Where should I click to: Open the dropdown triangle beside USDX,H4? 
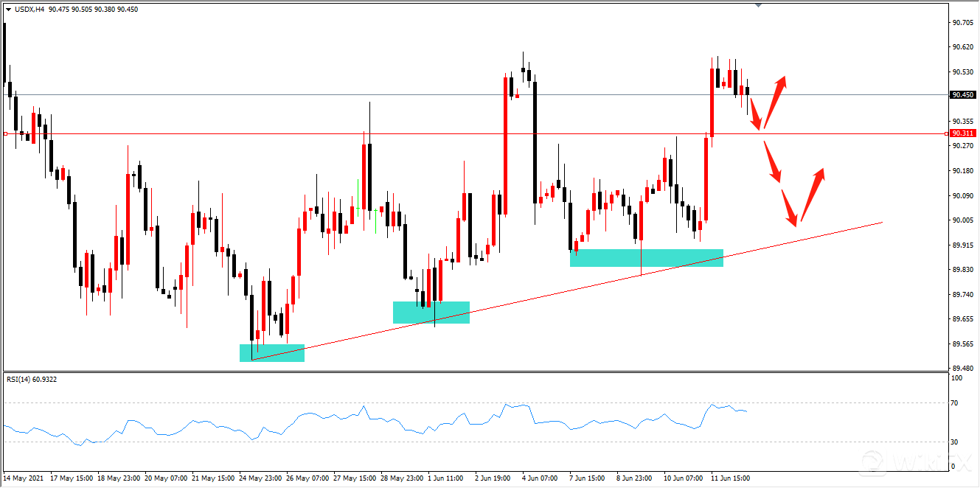pyautogui.click(x=8, y=9)
